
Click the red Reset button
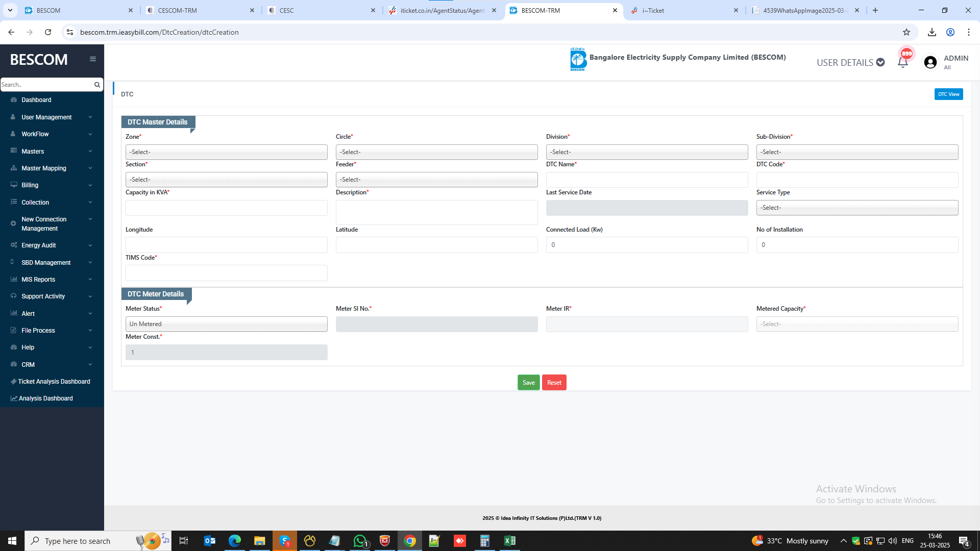(x=554, y=383)
